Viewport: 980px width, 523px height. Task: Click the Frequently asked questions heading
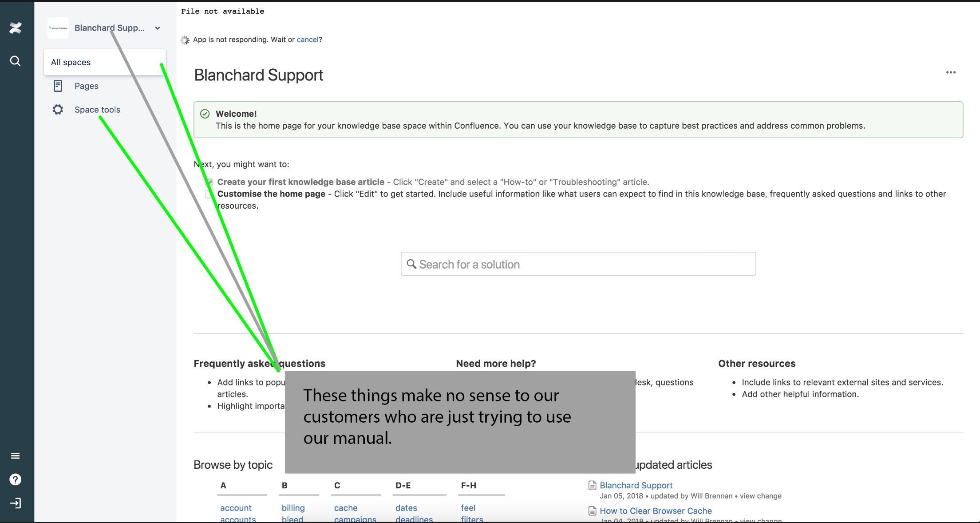[x=260, y=363]
